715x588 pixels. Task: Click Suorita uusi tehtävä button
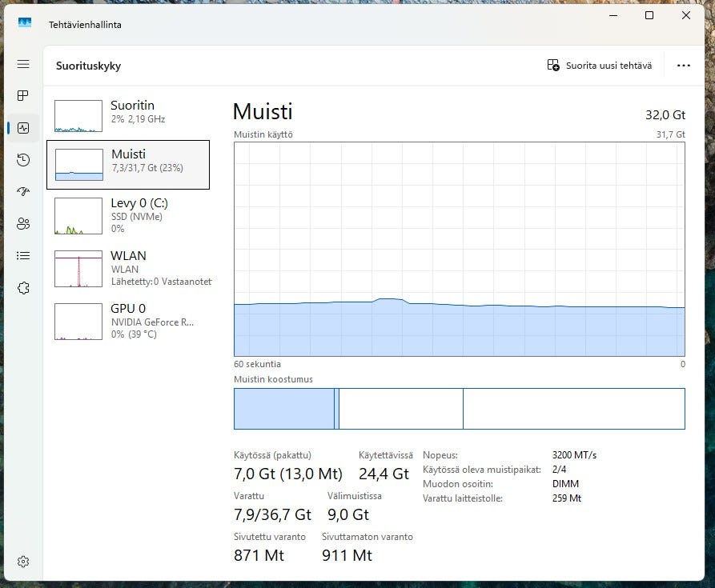click(599, 65)
